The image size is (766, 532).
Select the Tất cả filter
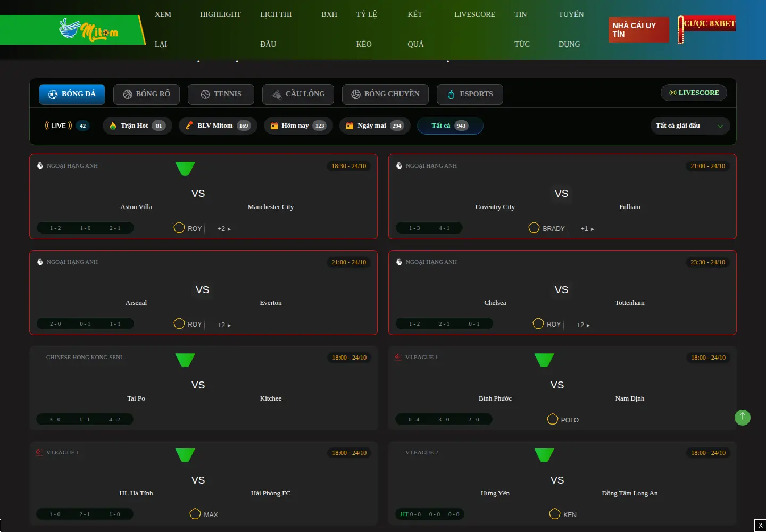[x=450, y=126]
